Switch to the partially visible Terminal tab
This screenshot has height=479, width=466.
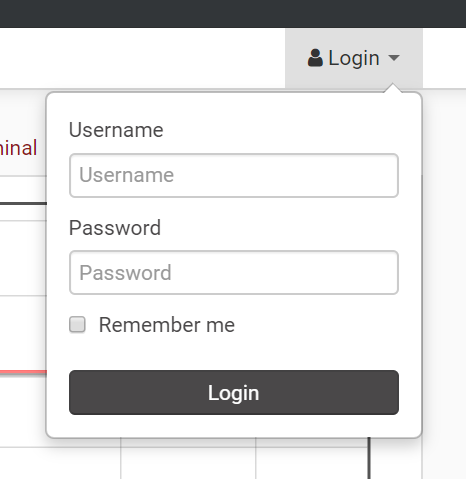(x=18, y=148)
